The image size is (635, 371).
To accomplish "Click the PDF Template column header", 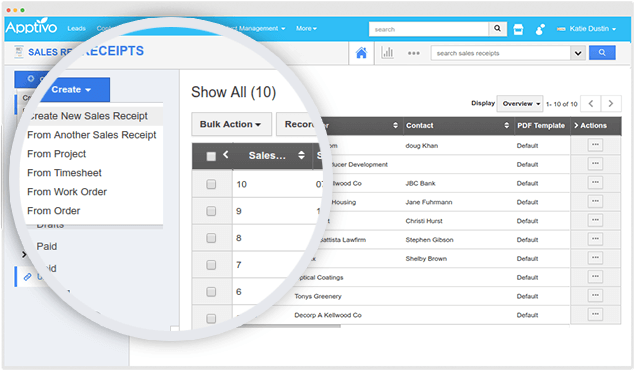I will click(x=541, y=126).
